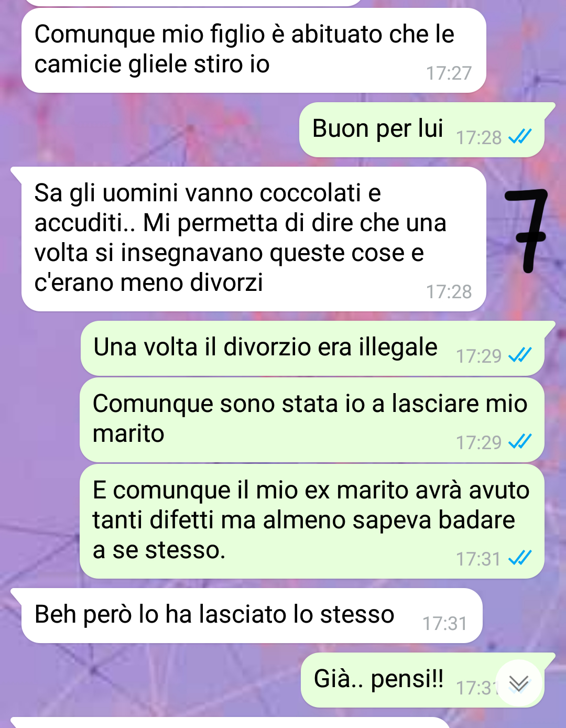This screenshot has height=728, width=566.
Task: Select message 'Comunque mio figlio è abituato'
Action: (x=254, y=50)
